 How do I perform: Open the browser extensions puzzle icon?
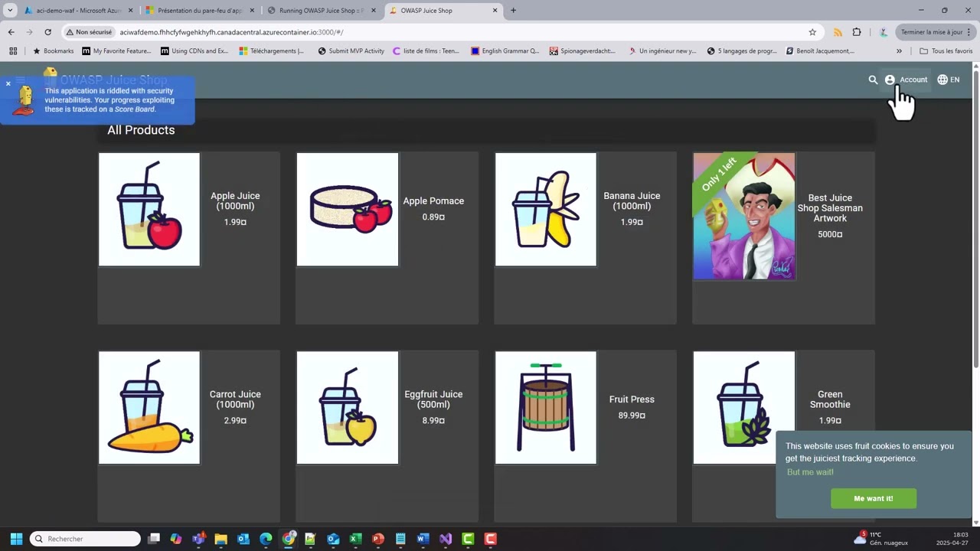[x=857, y=32]
